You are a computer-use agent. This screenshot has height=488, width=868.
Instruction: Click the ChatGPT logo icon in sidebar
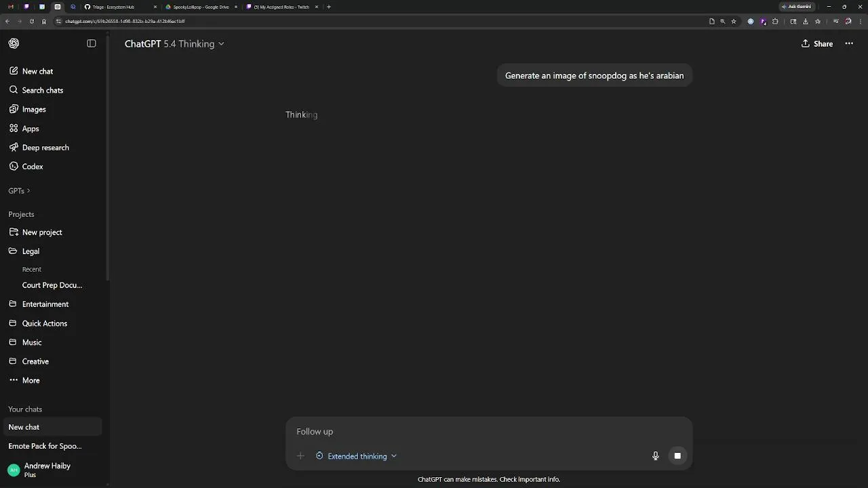14,43
